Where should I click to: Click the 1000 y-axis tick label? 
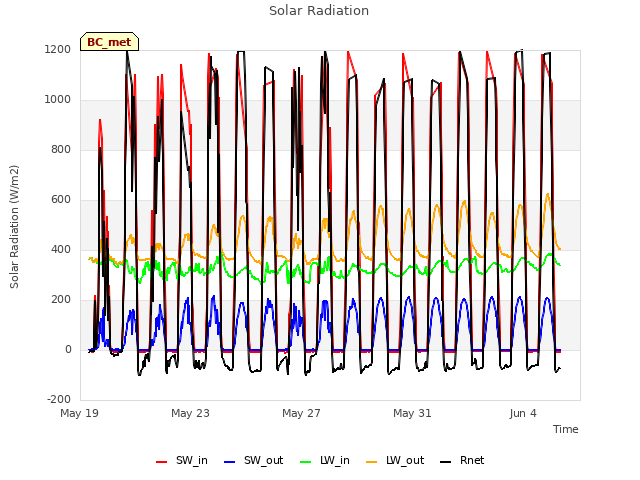tap(58, 100)
